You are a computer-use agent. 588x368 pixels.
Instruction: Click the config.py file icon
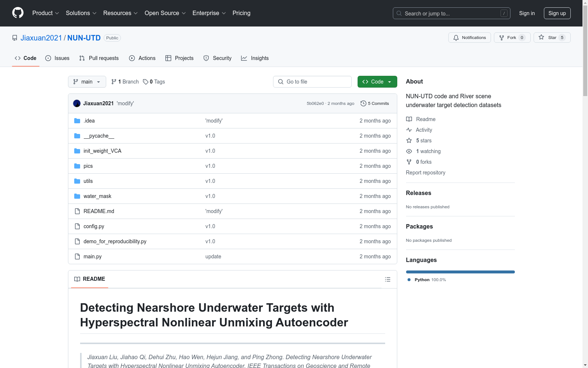(x=77, y=226)
